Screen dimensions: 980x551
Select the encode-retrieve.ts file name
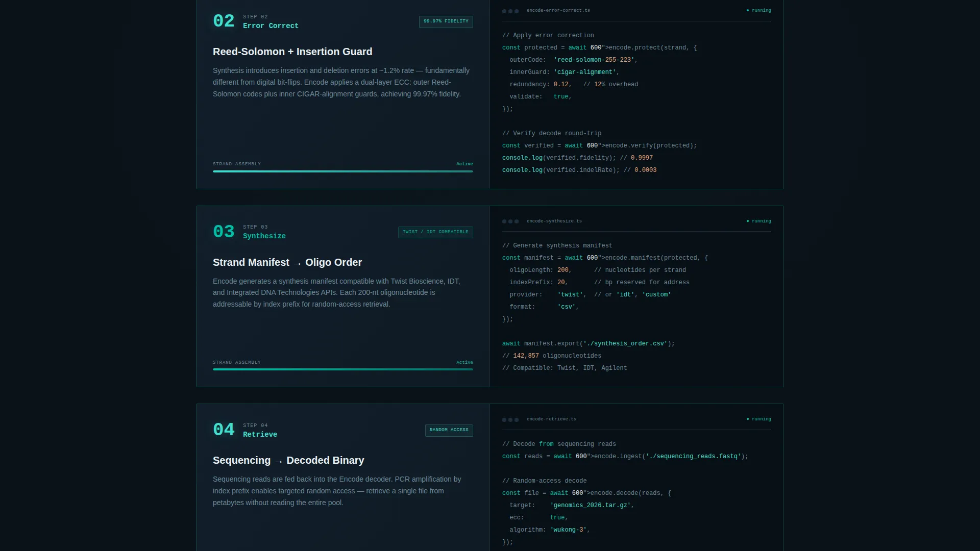[x=551, y=419]
